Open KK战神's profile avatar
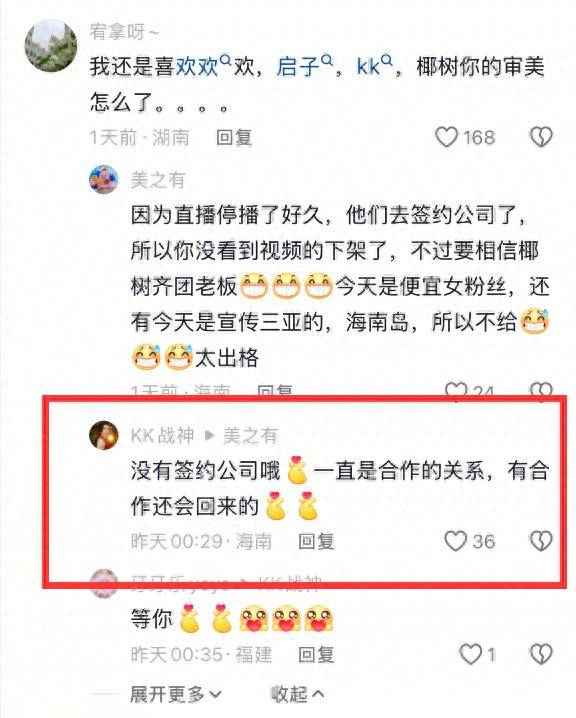The image size is (576, 718). tap(103, 435)
